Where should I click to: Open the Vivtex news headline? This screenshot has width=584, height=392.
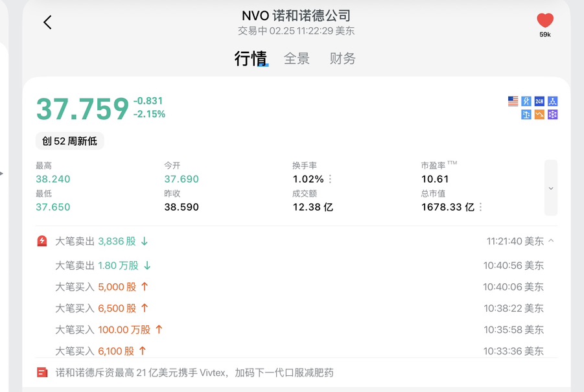click(194, 373)
